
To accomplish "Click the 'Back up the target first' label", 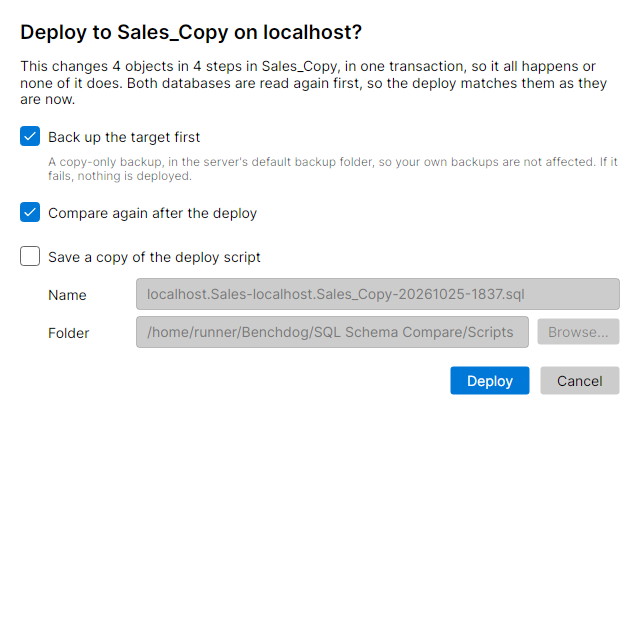I will pos(124,137).
